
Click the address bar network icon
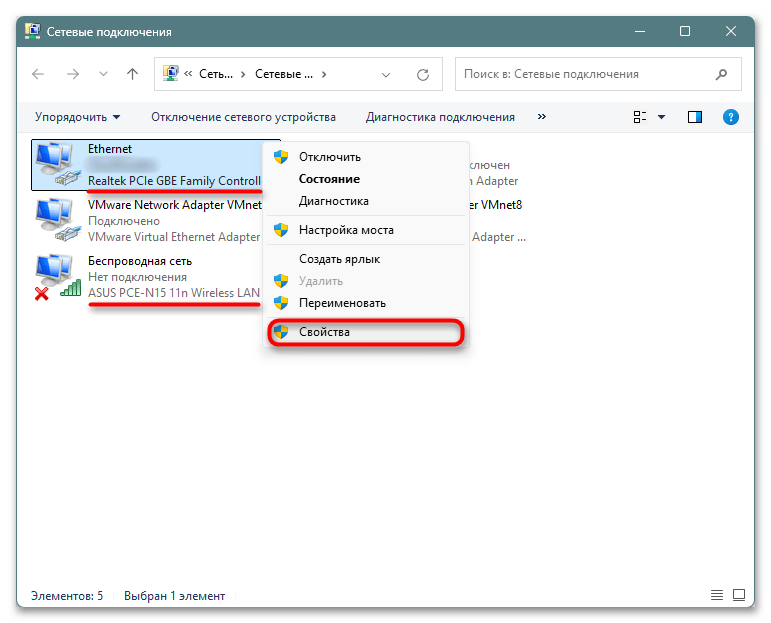170,74
